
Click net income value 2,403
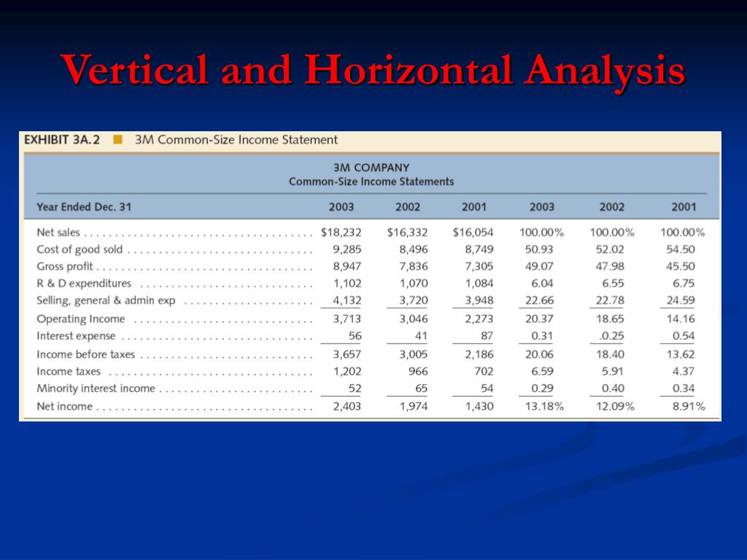(347, 406)
